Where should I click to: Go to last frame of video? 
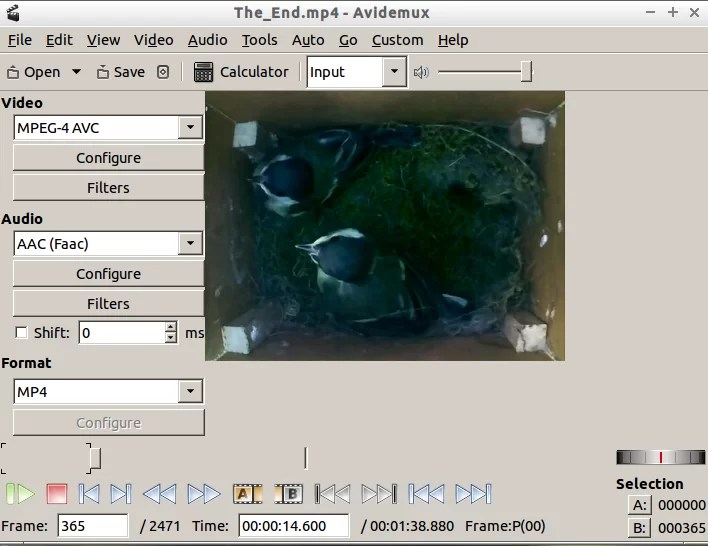click(x=473, y=494)
